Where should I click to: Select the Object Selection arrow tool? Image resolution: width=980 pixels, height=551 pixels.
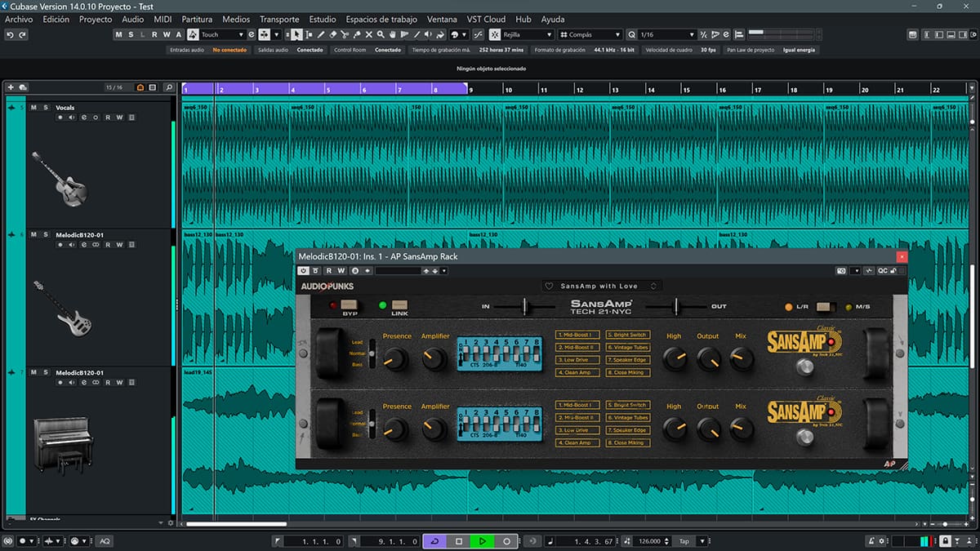[x=296, y=34]
